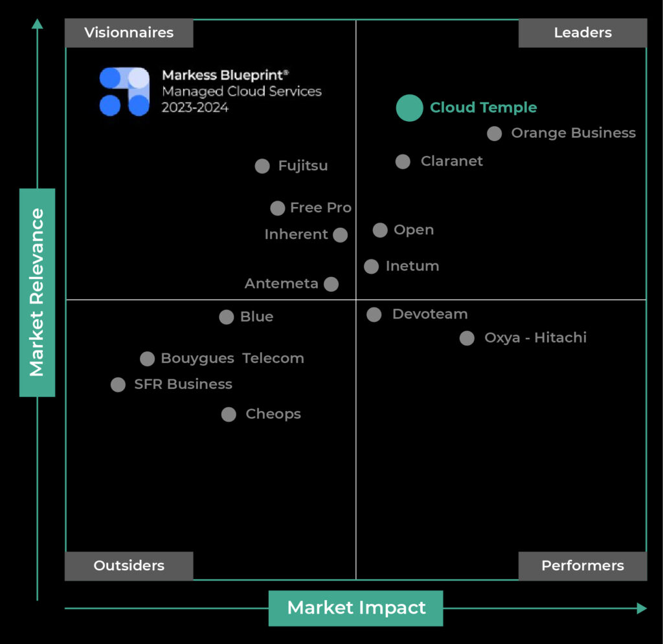Click the "Cloud Temple" text label
This screenshot has height=644, width=663.
(483, 107)
